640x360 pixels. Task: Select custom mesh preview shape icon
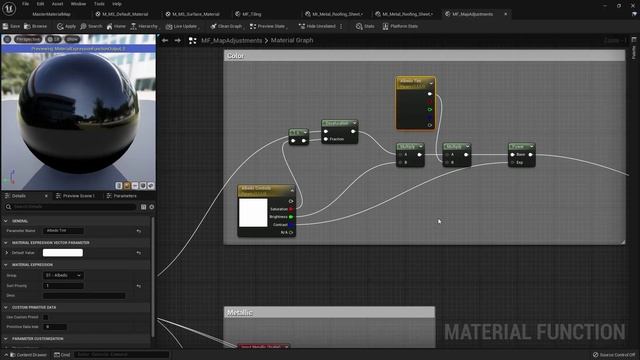point(151,186)
